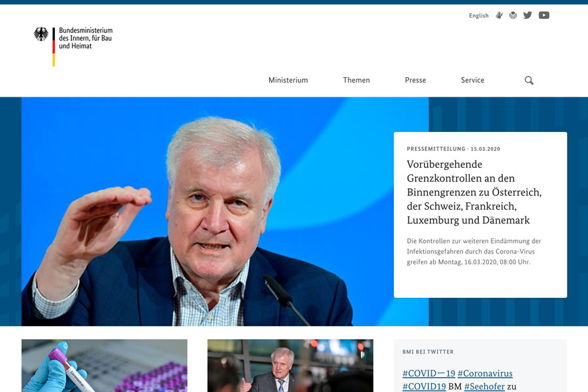Visit the ministry's Twitter profile icon
588x392 pixels.
(528, 16)
